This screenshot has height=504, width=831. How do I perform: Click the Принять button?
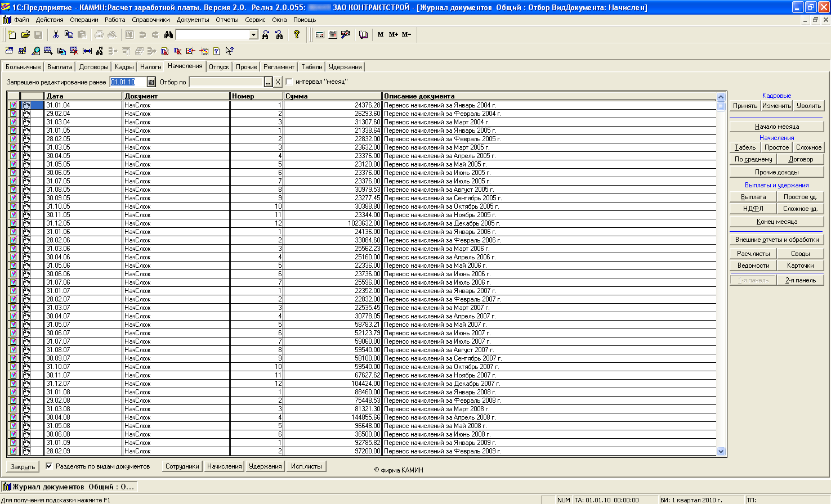tap(745, 106)
